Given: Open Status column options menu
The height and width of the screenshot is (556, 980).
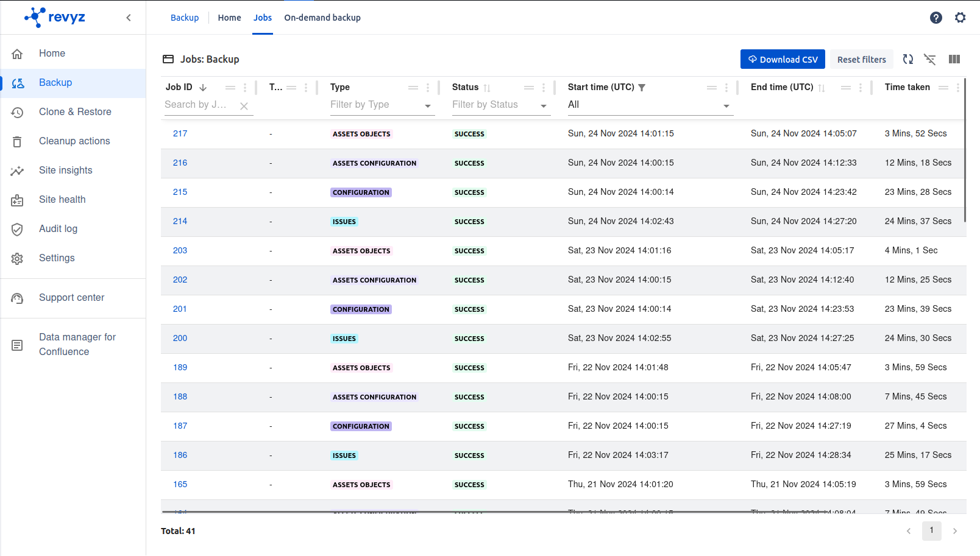Looking at the screenshot, I should pyautogui.click(x=544, y=88).
